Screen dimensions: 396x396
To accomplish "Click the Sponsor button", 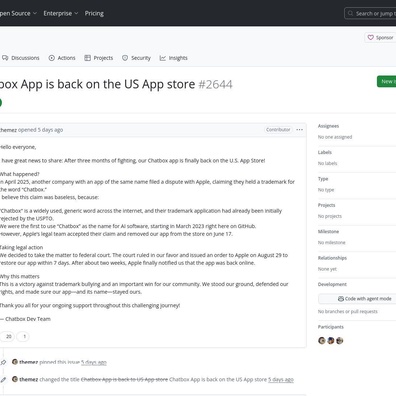I will click(380, 37).
